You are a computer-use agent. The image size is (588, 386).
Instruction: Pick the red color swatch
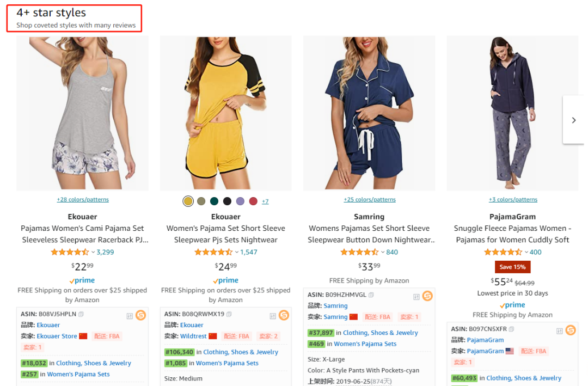(253, 201)
